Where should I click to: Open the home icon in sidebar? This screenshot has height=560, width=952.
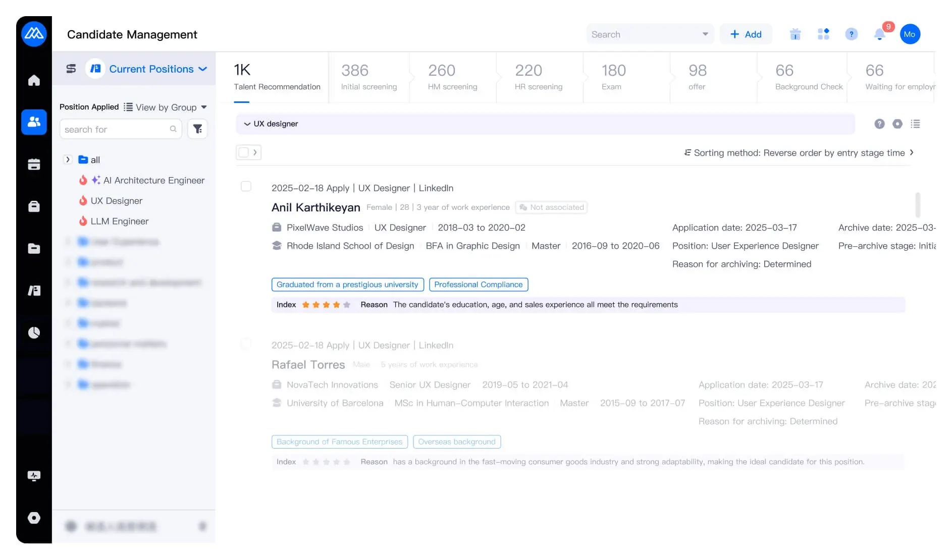[x=34, y=80]
